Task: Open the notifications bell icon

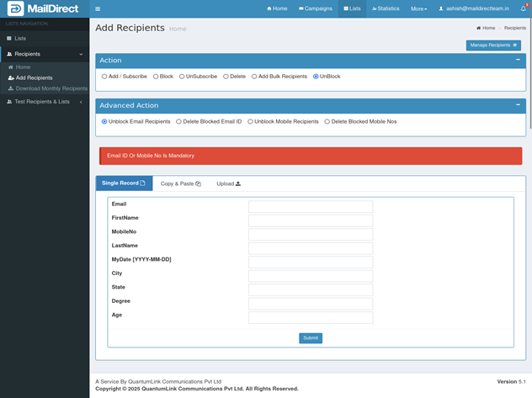Action: point(523,8)
